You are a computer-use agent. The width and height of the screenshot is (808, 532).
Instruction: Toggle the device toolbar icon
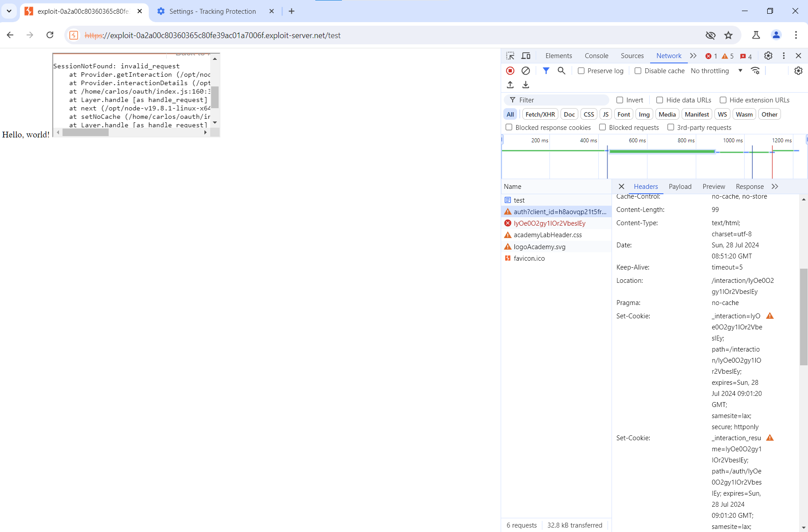[x=526, y=56]
